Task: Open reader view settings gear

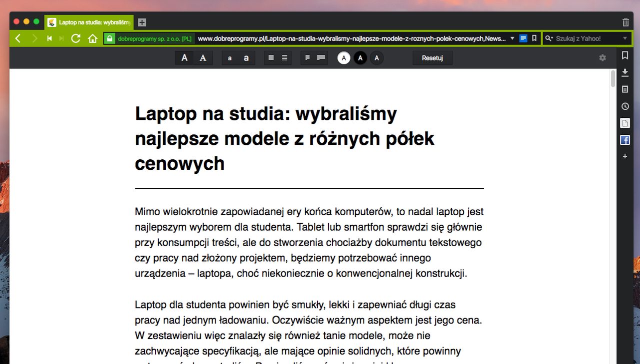Action: (602, 58)
